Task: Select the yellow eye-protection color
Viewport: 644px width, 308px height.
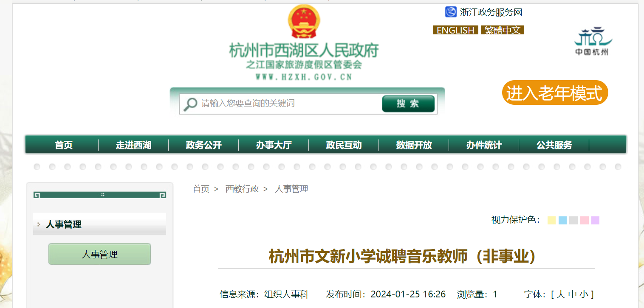Action: coord(552,220)
